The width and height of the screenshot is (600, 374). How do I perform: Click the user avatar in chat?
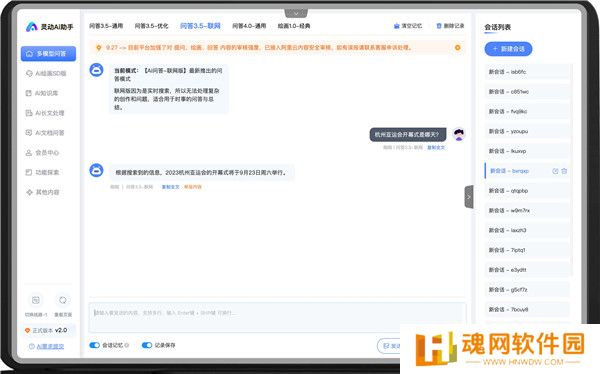coord(459,134)
